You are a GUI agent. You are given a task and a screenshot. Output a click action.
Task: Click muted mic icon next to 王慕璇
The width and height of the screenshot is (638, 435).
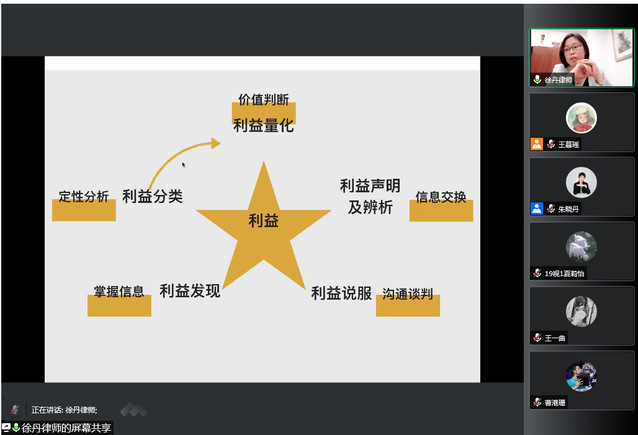550,145
